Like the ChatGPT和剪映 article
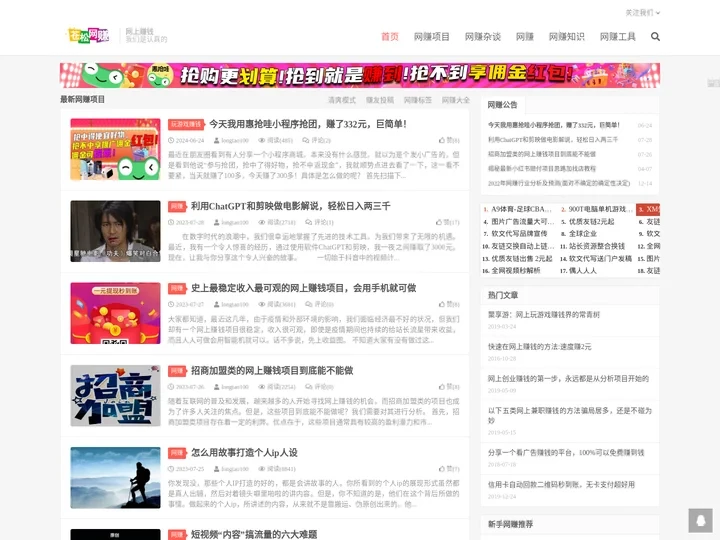The image size is (720, 540). [448, 222]
